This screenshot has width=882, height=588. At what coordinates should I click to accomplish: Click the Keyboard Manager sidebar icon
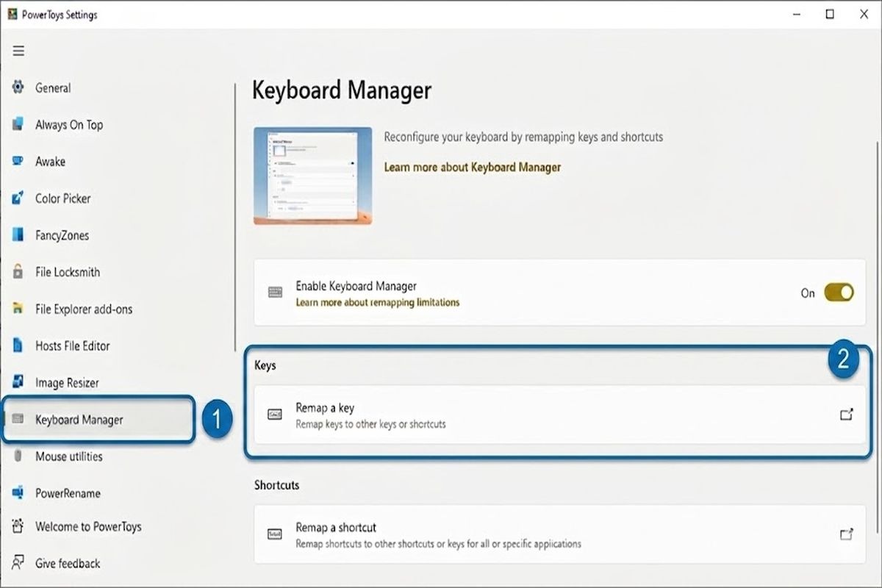tap(18, 419)
